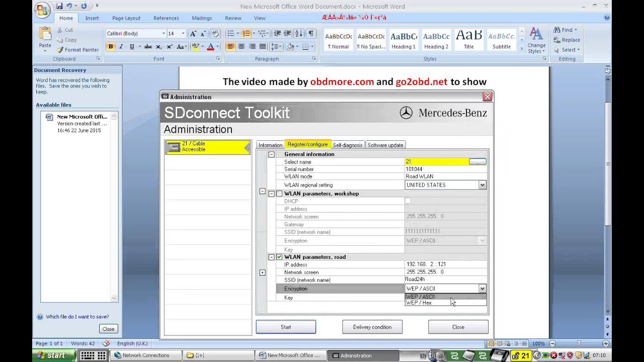Screen dimensions: 644x362
Task: Toggle Show/Hide paragraph marks
Action: pos(311,34)
